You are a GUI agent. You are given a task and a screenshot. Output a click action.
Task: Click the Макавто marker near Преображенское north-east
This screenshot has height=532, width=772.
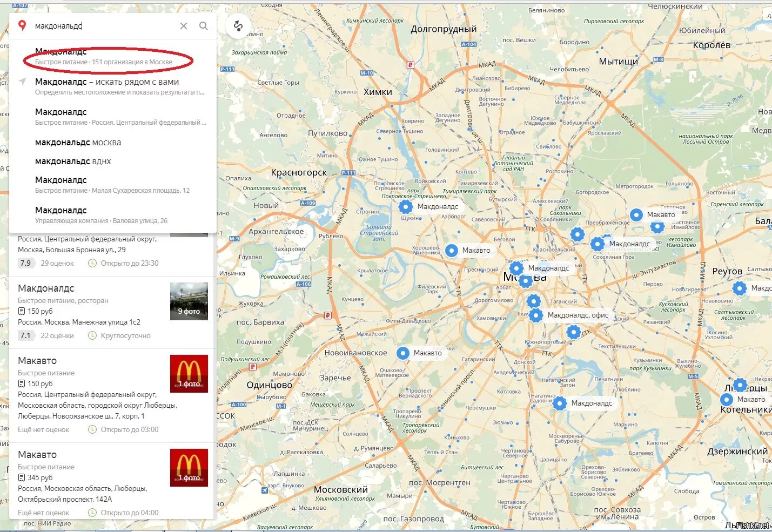pyautogui.click(x=636, y=214)
